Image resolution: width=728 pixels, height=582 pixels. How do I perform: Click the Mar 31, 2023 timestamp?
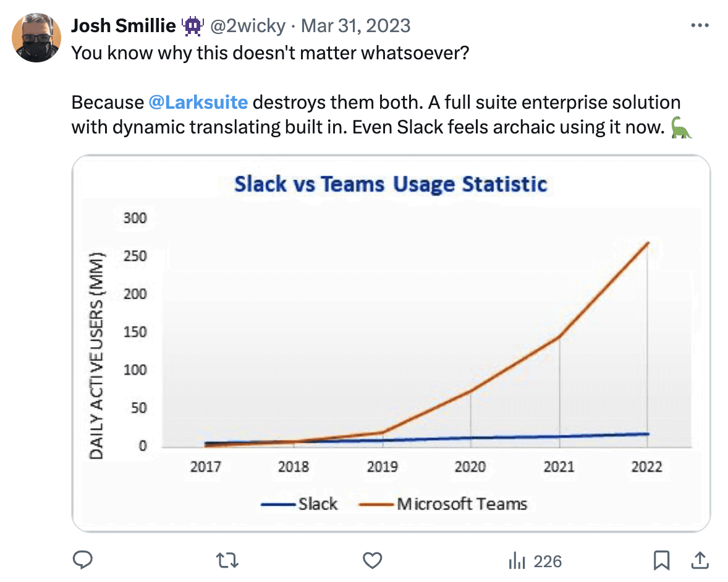click(x=355, y=25)
